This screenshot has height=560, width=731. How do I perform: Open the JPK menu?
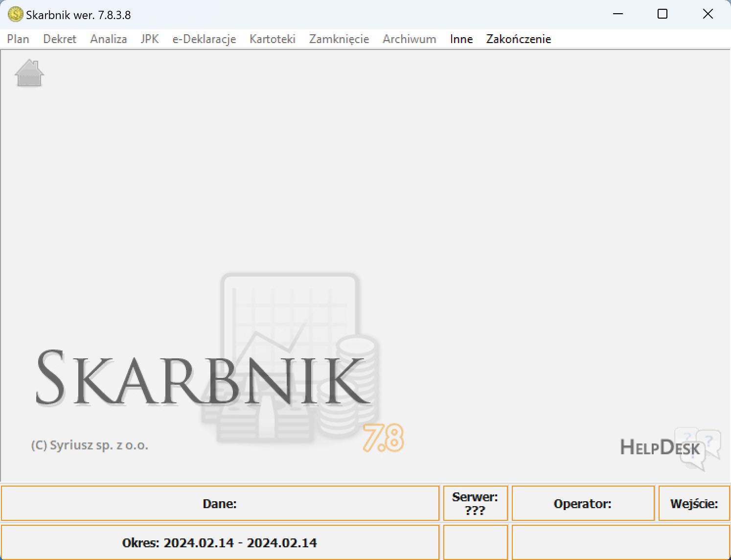click(150, 39)
